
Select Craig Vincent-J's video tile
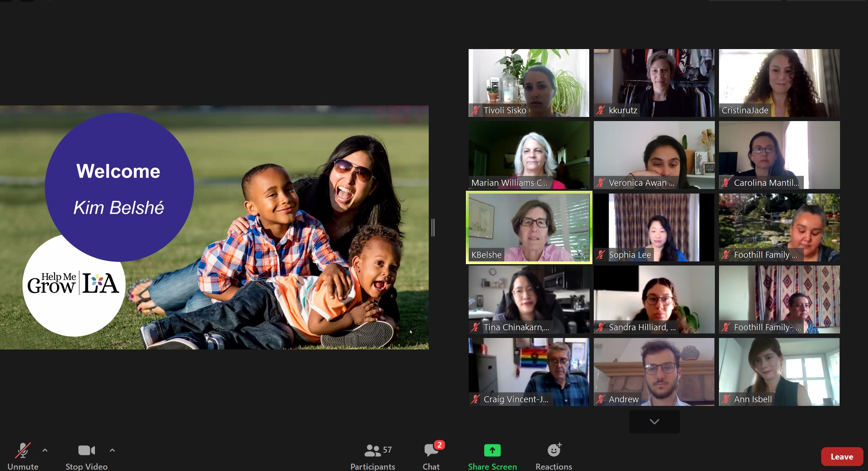pos(529,372)
